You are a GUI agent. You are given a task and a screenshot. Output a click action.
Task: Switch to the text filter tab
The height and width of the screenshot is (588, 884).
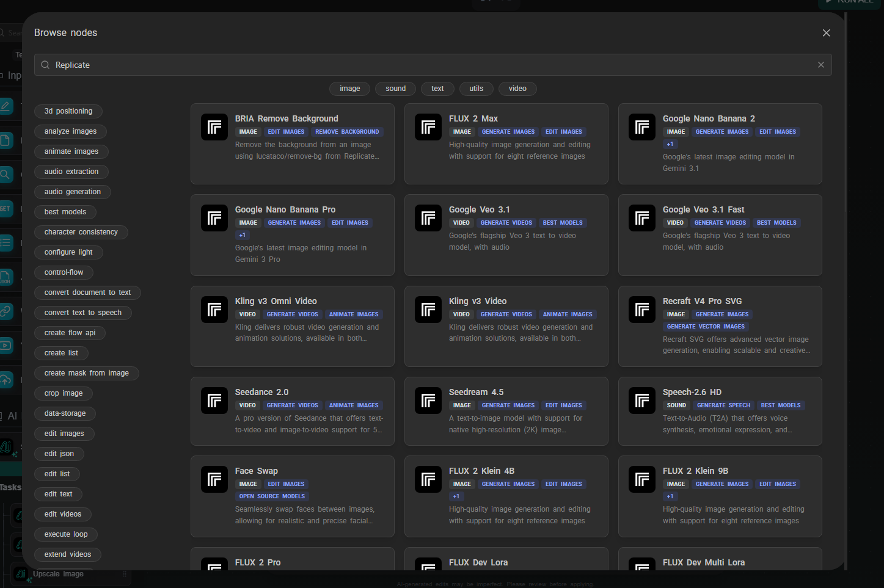[x=437, y=89]
